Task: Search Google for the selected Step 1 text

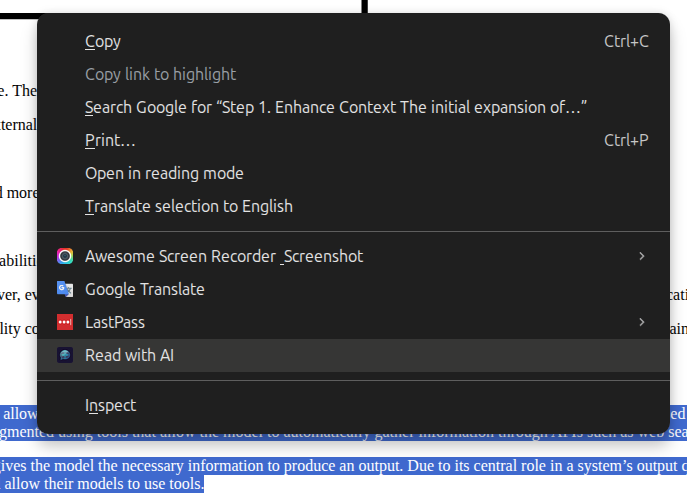Action: [x=335, y=107]
